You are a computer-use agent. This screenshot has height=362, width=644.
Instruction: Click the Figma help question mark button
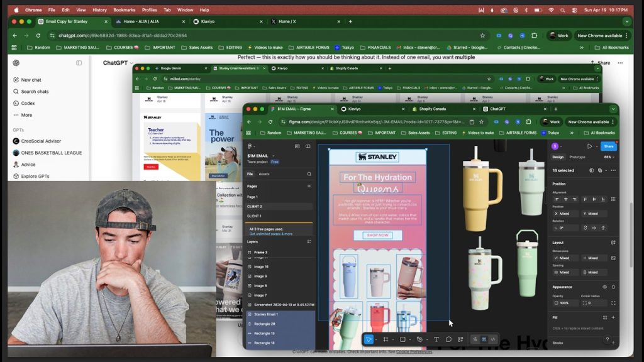point(607,339)
